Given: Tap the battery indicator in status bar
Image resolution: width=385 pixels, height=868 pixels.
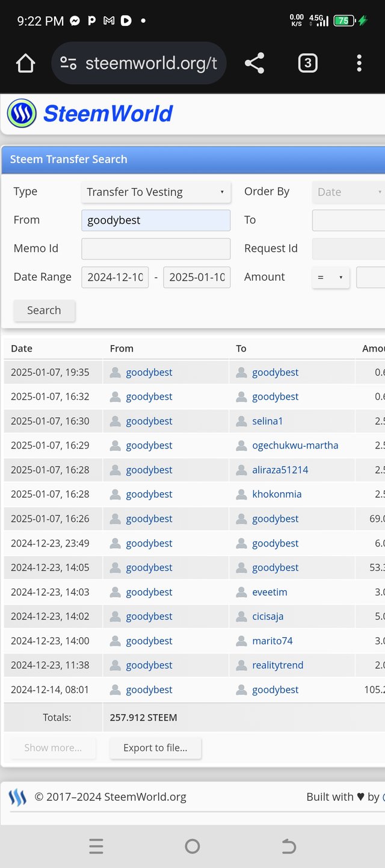Looking at the screenshot, I should (343, 20).
